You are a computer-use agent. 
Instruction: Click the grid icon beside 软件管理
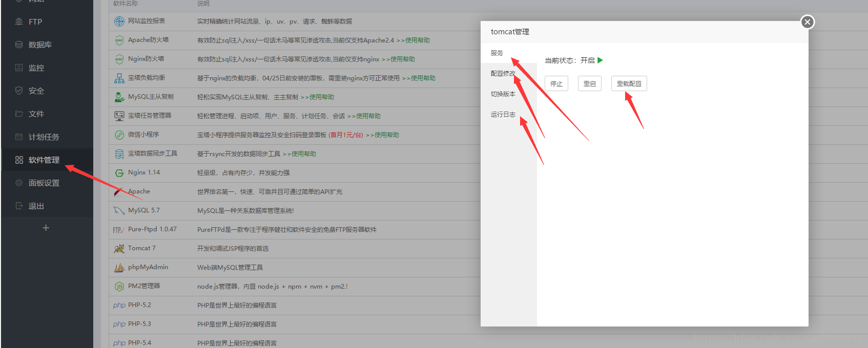[x=19, y=160]
